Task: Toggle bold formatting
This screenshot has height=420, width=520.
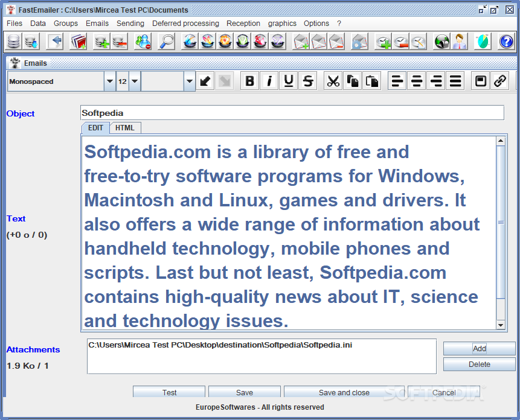Action: click(x=249, y=81)
